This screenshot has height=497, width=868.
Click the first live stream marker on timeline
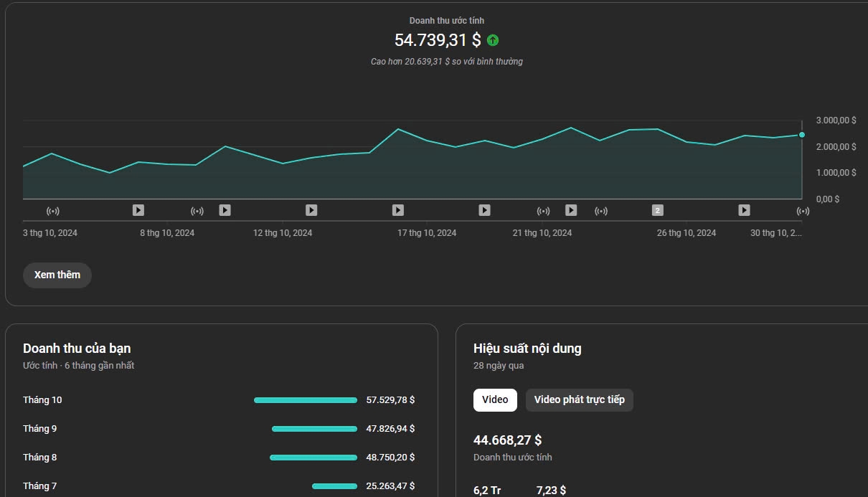click(52, 210)
